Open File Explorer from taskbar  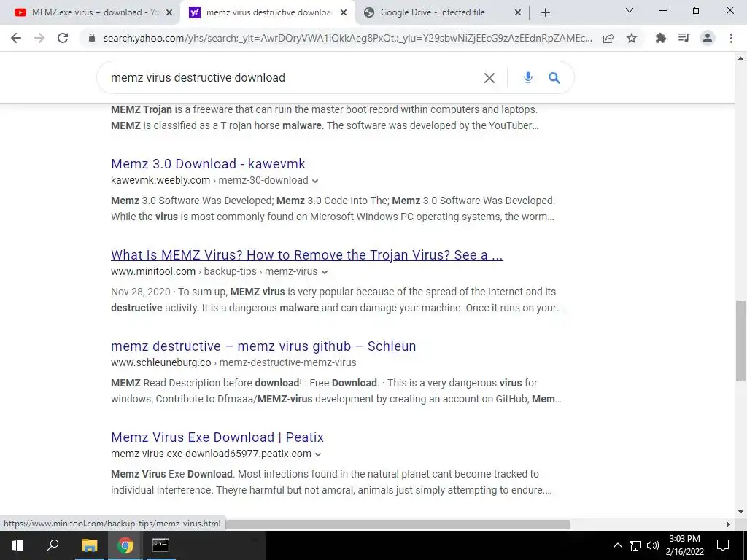(x=89, y=545)
